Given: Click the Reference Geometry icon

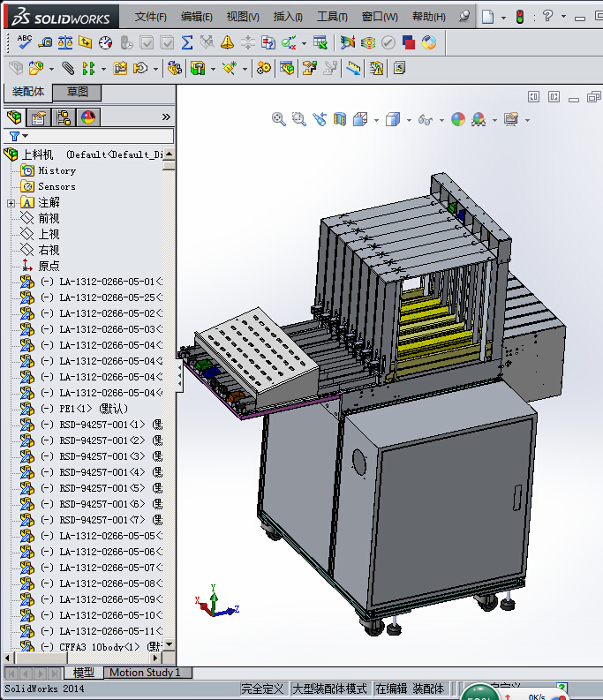Looking at the screenshot, I should (230, 68).
